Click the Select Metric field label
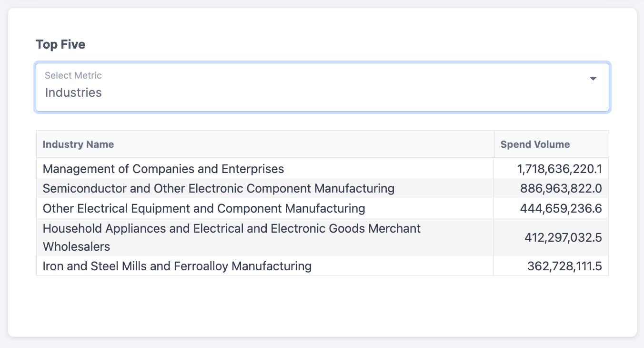 (x=73, y=75)
